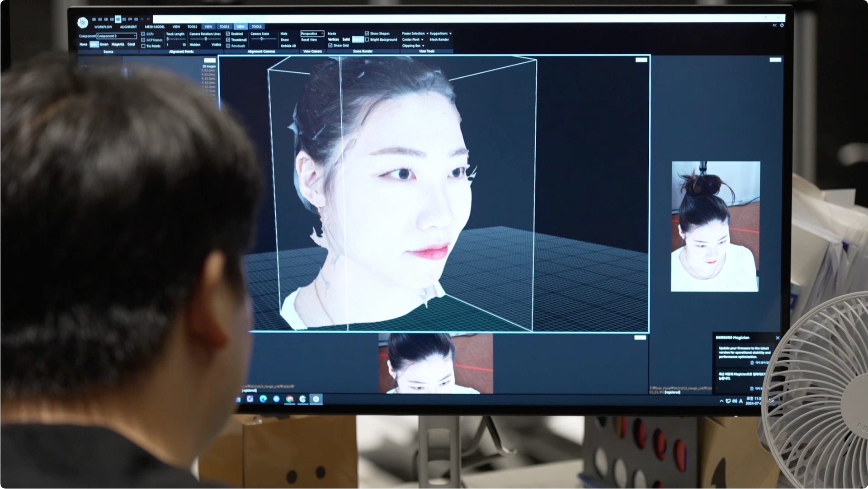Click the volume icon in the system tray
The height and width of the screenshot is (489, 868).
point(734,401)
